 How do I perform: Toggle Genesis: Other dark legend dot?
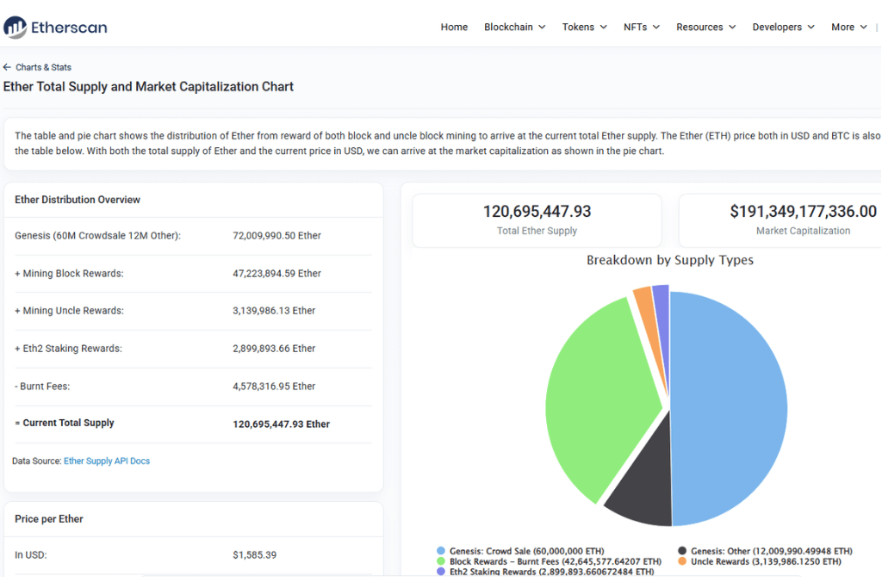(682, 551)
